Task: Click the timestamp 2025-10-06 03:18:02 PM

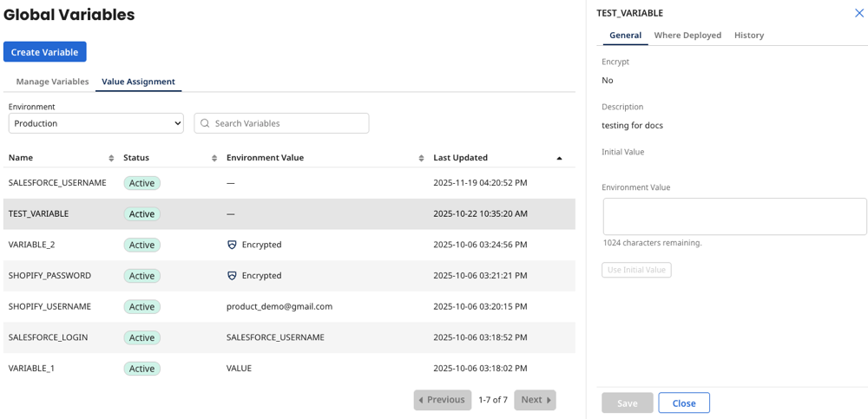Action: (481, 369)
